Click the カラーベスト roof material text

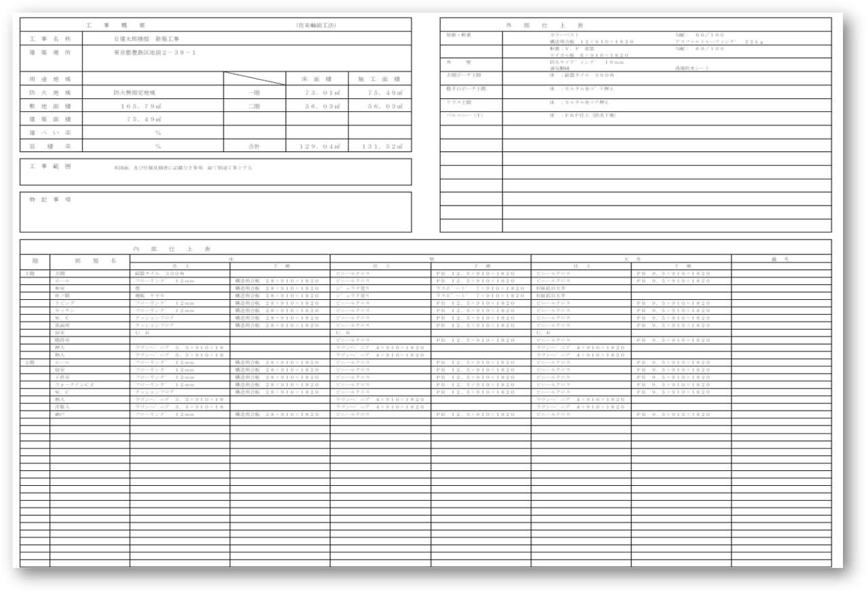[564, 34]
